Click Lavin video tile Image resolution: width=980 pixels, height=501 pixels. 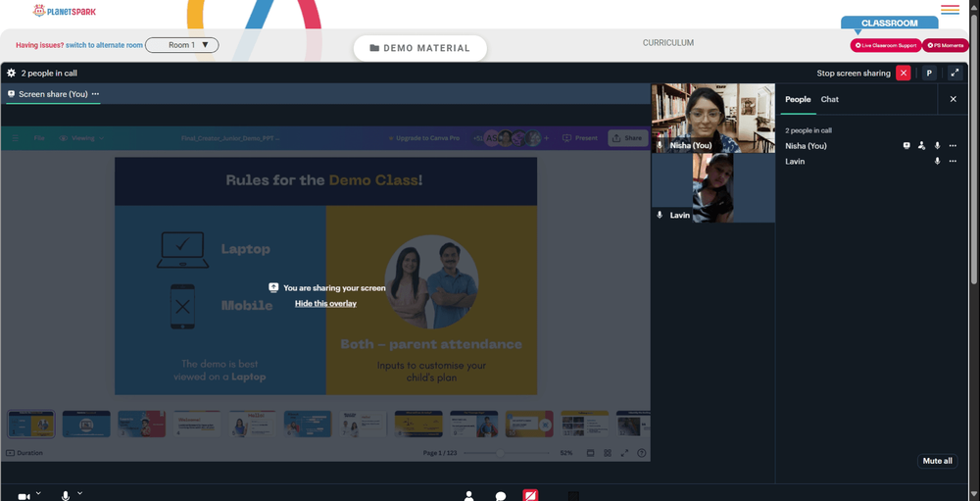click(x=713, y=187)
